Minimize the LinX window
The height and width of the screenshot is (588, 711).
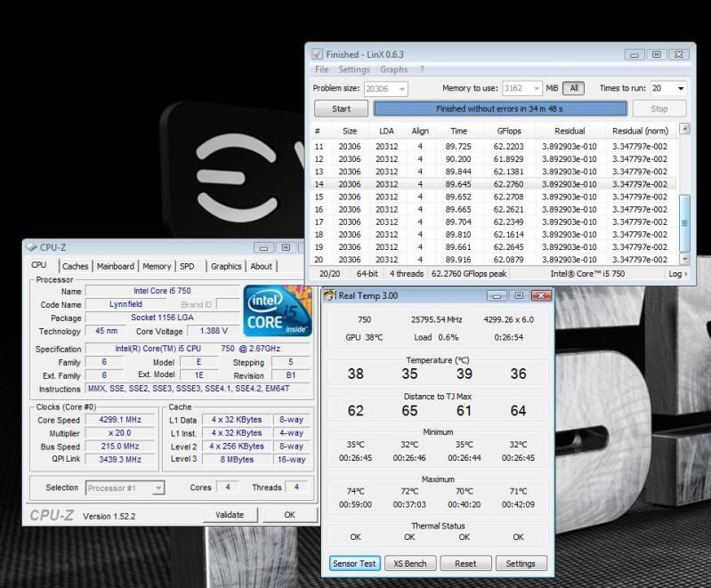tap(634, 55)
